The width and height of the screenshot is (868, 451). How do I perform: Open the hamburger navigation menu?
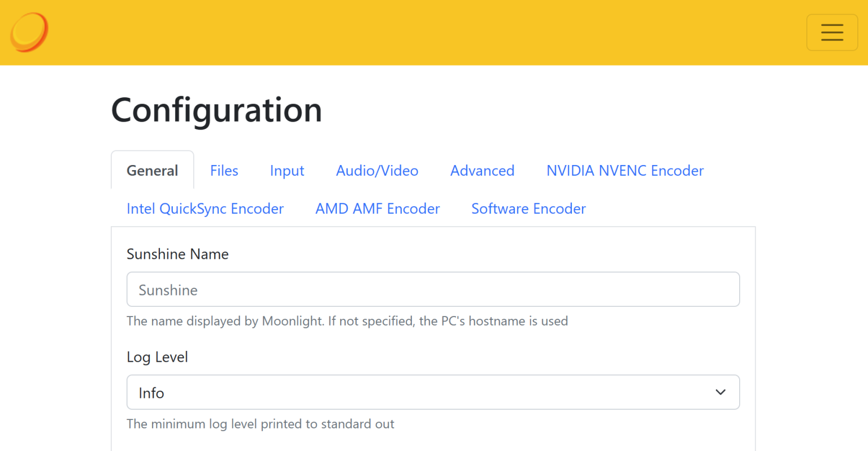click(x=832, y=32)
